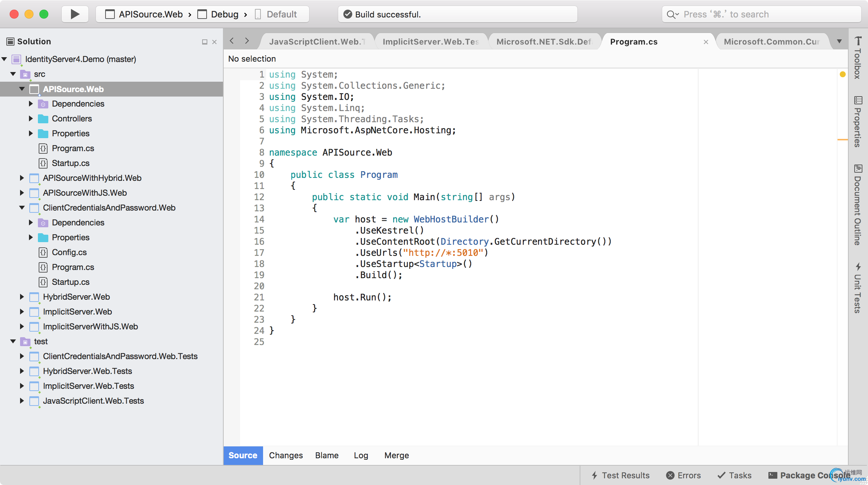Select Program.cs under ClientCredentialsAndPassword.Web

[73, 267]
